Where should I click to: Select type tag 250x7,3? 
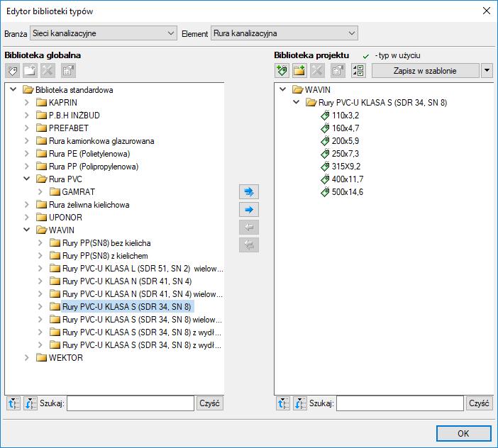tap(340, 154)
